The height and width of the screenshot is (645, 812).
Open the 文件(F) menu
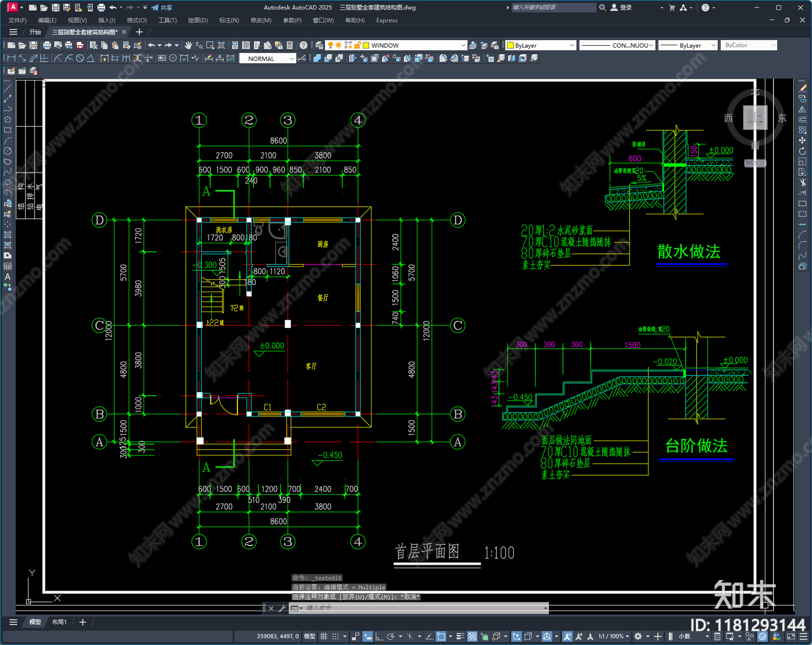coord(17,20)
